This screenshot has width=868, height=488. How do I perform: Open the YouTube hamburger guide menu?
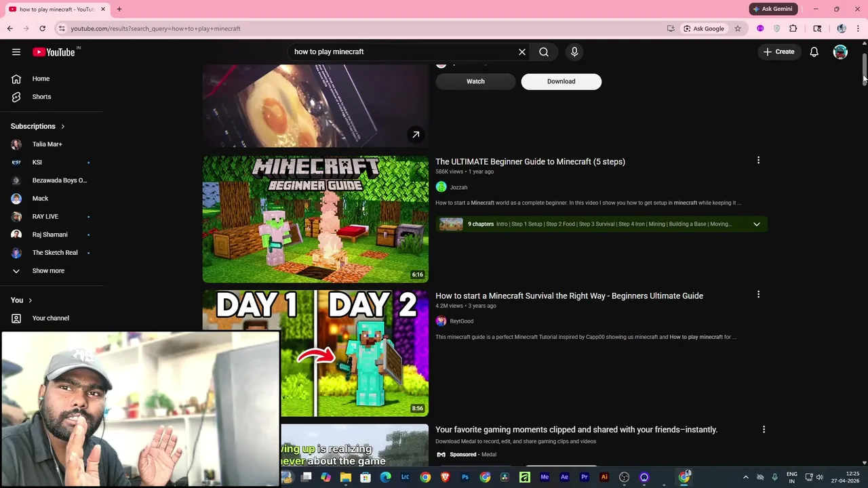[x=16, y=52]
